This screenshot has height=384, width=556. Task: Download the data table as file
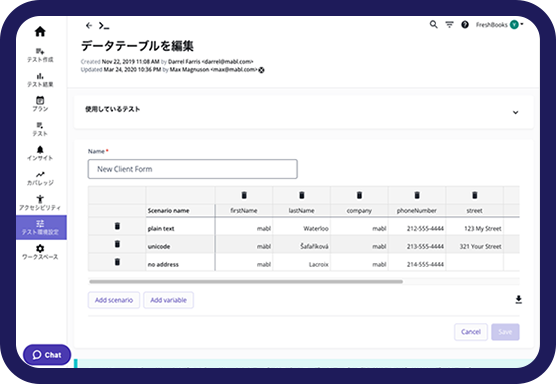518,300
